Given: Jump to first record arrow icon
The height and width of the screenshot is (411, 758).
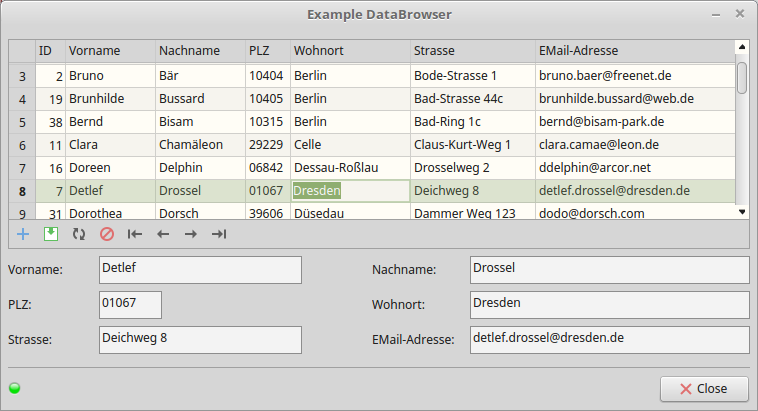Looking at the screenshot, I should (x=135, y=234).
